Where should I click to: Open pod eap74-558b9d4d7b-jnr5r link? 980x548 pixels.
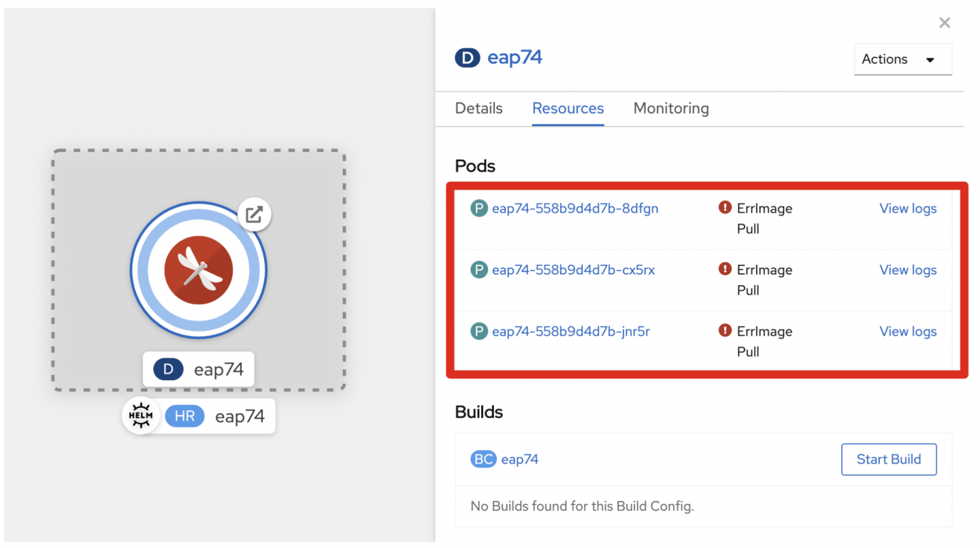(570, 332)
